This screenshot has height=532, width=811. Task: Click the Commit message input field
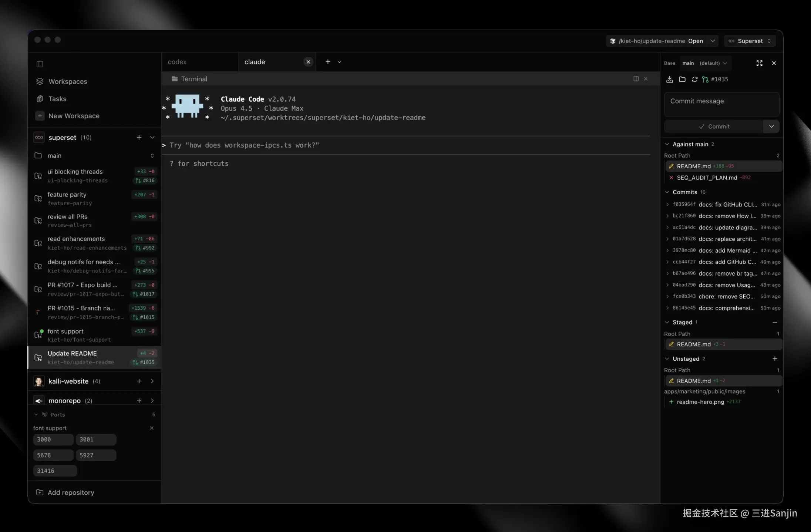click(x=721, y=104)
